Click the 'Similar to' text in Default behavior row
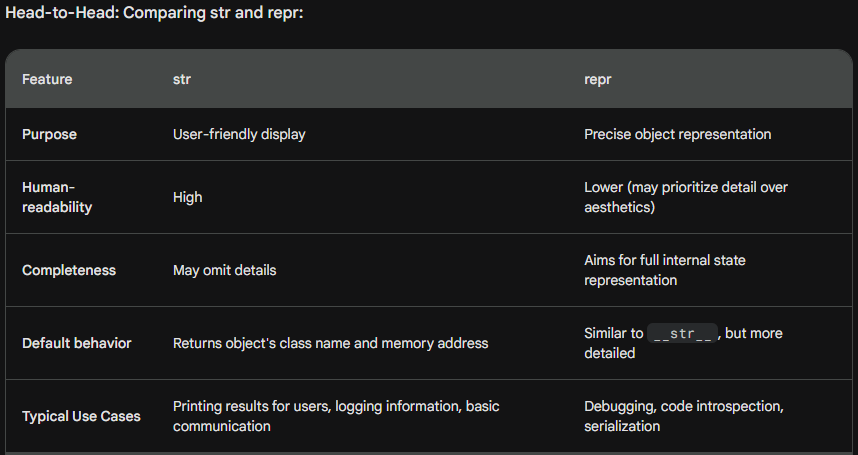 click(612, 333)
